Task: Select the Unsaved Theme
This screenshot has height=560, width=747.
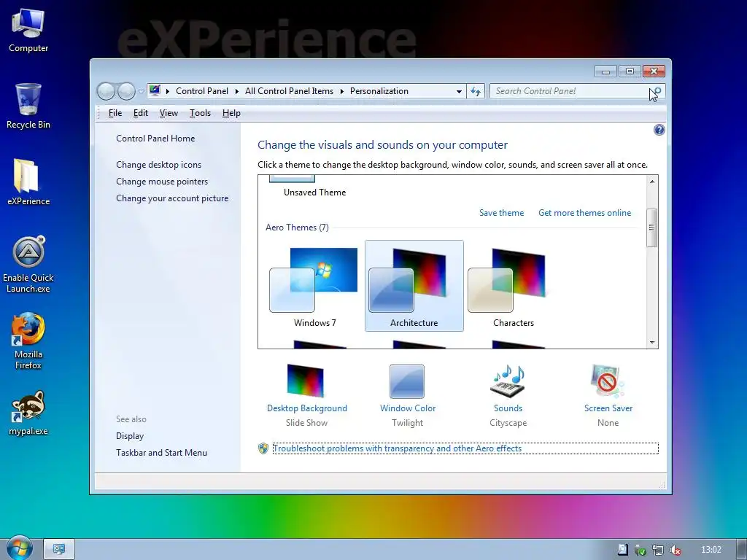Action: [x=314, y=187]
